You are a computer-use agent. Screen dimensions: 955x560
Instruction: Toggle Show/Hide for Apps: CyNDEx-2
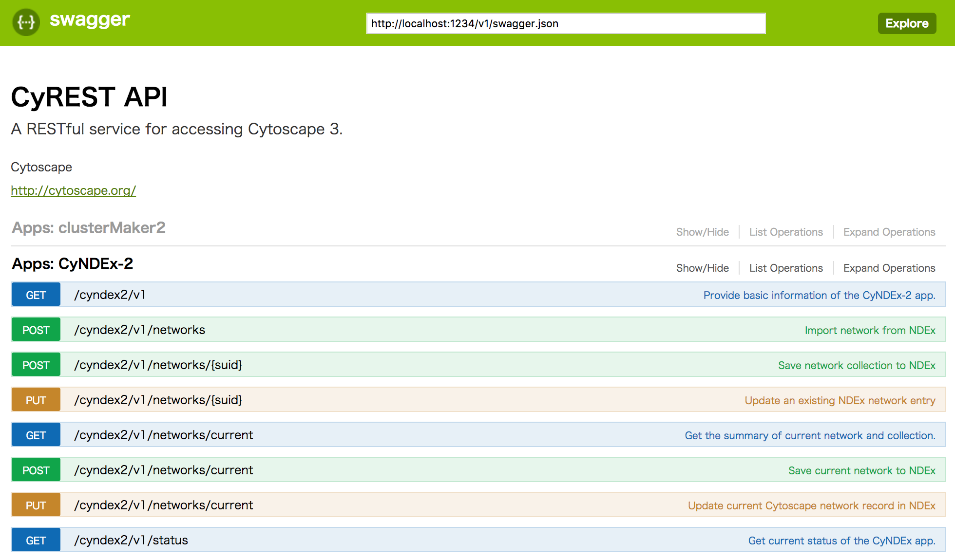pos(702,268)
